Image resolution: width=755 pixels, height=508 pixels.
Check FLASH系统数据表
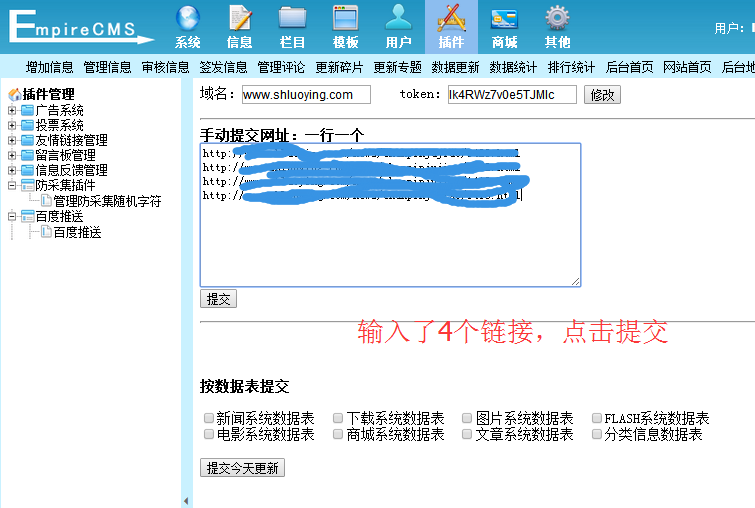click(x=597, y=417)
